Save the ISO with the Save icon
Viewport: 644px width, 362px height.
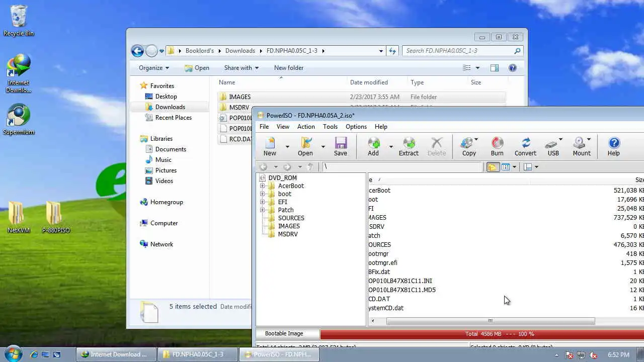click(x=341, y=146)
